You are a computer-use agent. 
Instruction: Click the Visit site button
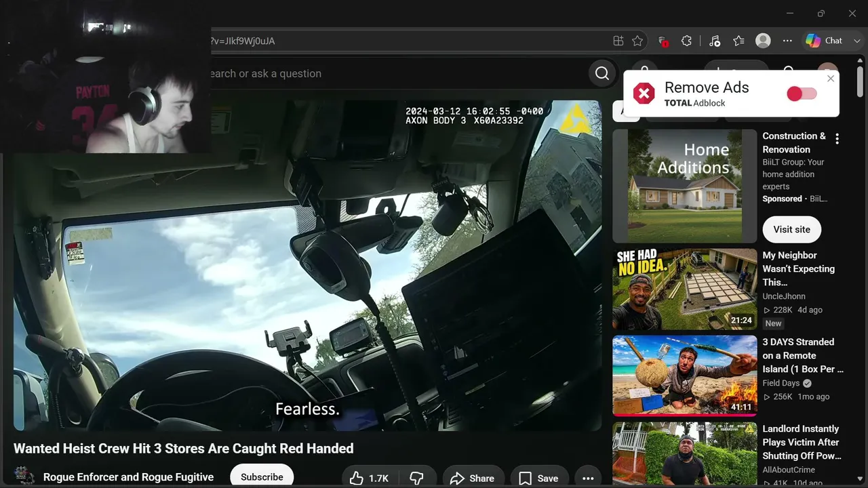tap(791, 229)
